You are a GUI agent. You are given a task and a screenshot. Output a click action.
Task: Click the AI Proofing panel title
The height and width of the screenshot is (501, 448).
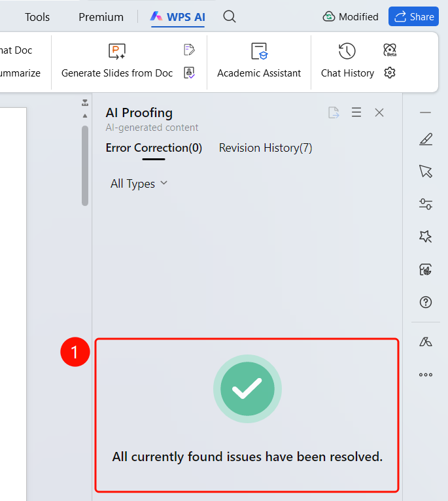pyautogui.click(x=139, y=112)
